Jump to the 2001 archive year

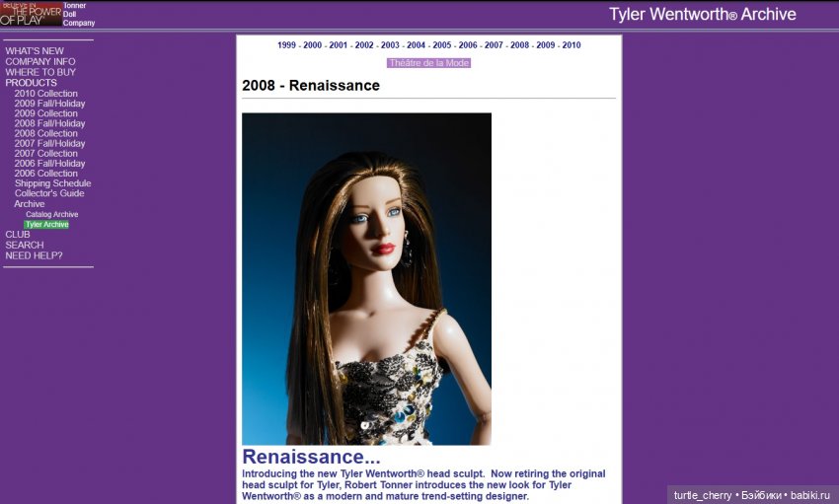tap(339, 45)
